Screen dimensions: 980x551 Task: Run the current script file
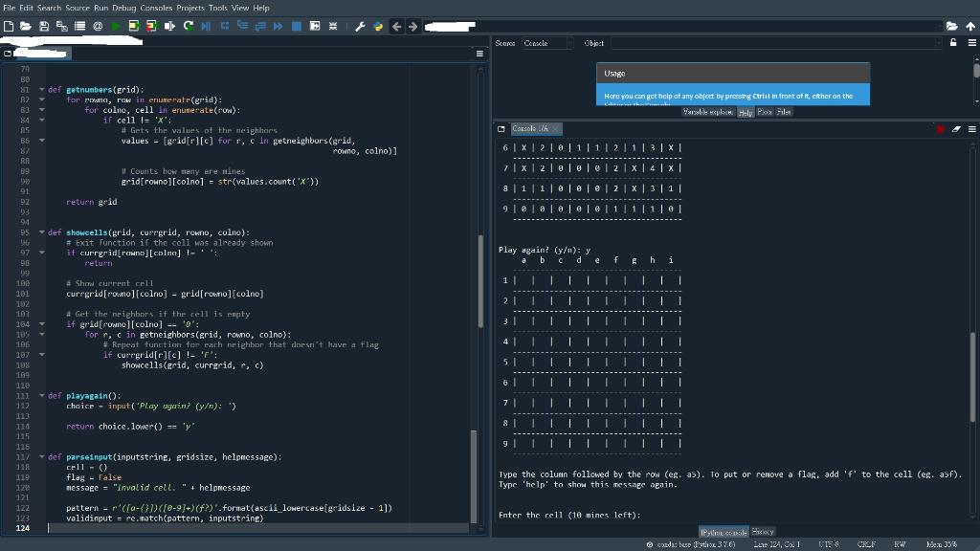click(x=113, y=26)
